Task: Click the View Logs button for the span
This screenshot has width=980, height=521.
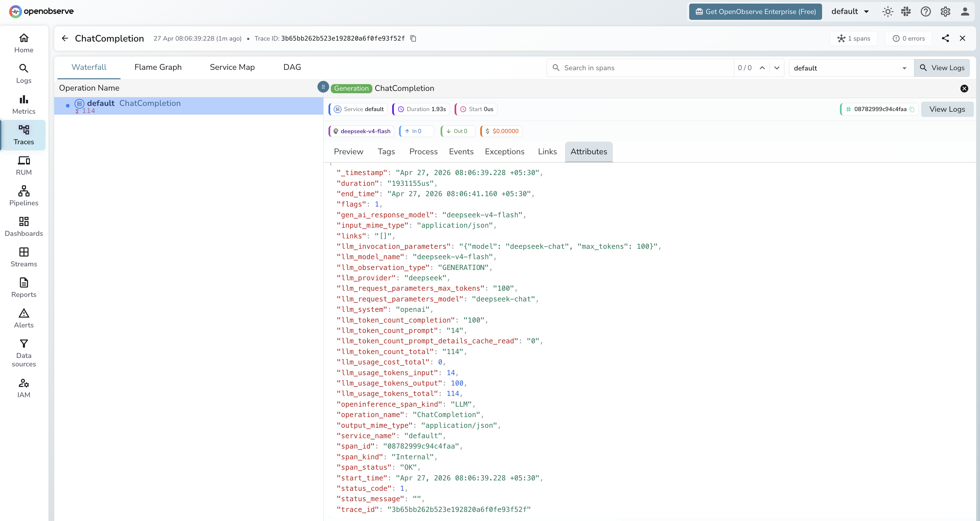Action: point(947,109)
